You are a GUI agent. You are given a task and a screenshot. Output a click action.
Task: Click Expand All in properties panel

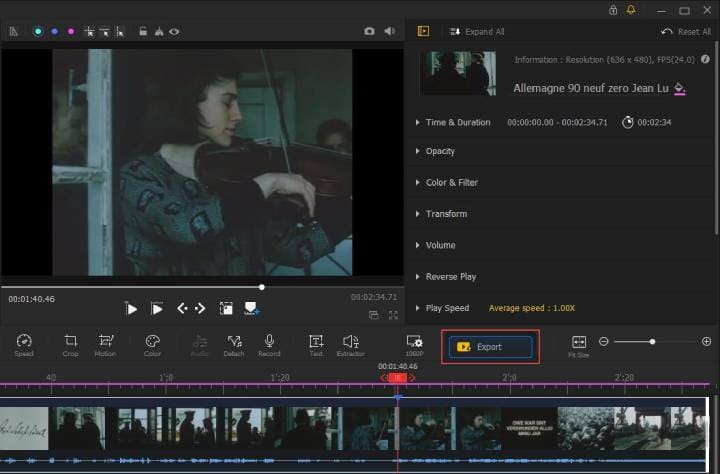(x=476, y=32)
